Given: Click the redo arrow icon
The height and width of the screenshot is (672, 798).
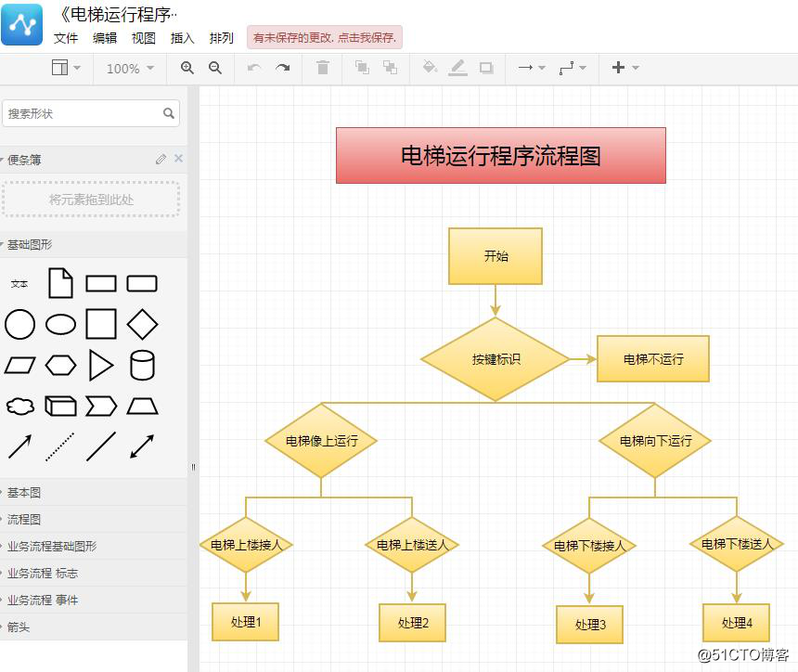Looking at the screenshot, I should pos(282,68).
